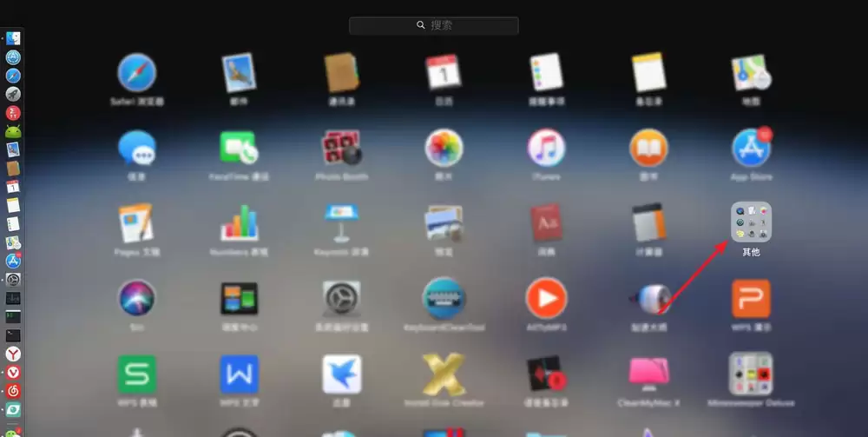Open System Preferences in the Launchpad grid
The width and height of the screenshot is (868, 437).
pyautogui.click(x=341, y=299)
